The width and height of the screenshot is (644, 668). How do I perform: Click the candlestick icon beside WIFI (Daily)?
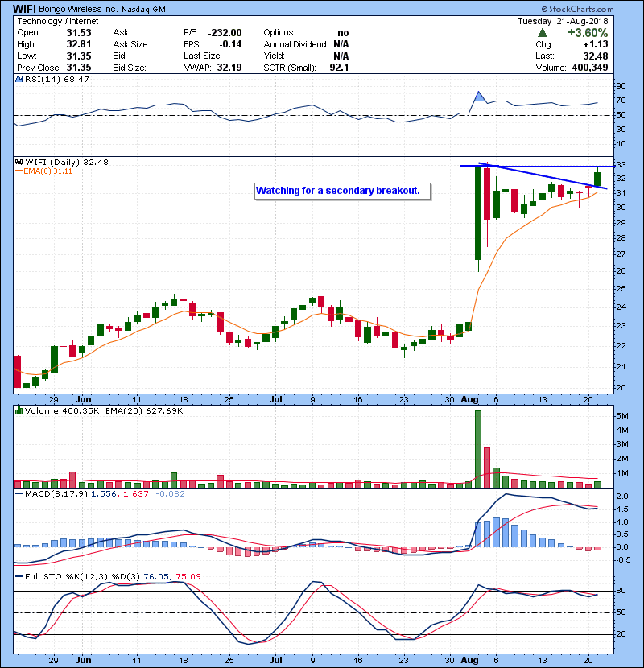tap(19, 162)
